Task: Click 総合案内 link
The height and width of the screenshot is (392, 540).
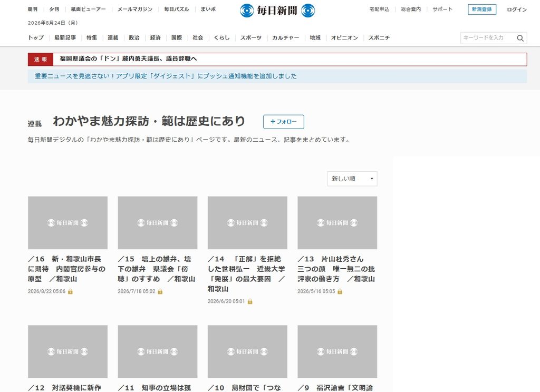Action: [411, 9]
